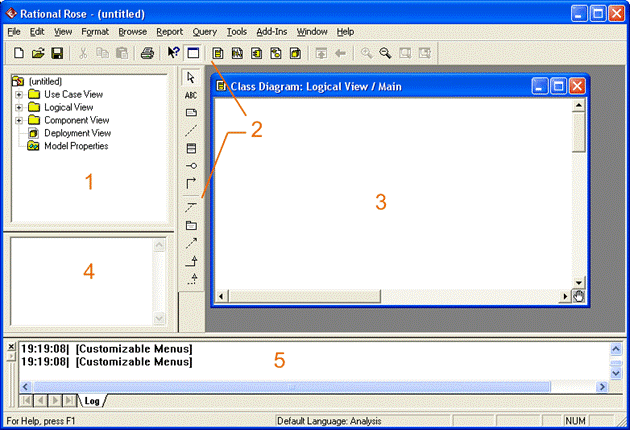Screen dimensions: 630x430
Task: Select the Association Class tool
Action: click(191, 207)
